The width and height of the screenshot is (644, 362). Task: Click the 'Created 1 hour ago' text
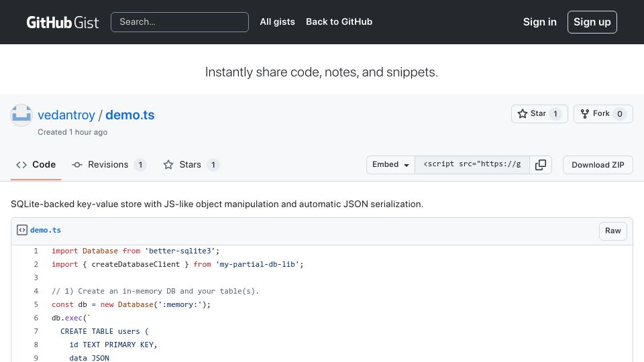point(72,132)
